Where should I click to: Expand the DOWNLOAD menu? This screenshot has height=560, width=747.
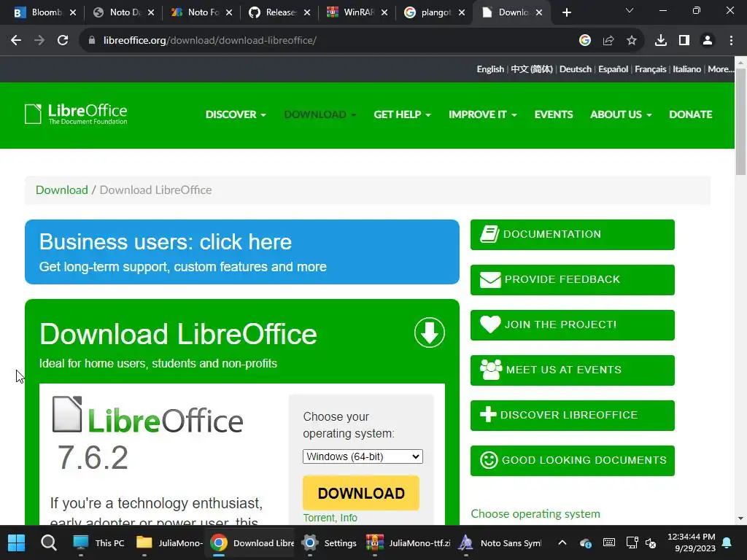click(x=320, y=114)
